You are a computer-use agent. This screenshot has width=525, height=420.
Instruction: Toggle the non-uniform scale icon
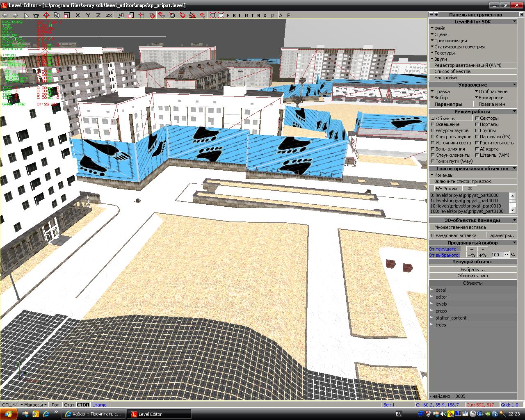(131, 15)
